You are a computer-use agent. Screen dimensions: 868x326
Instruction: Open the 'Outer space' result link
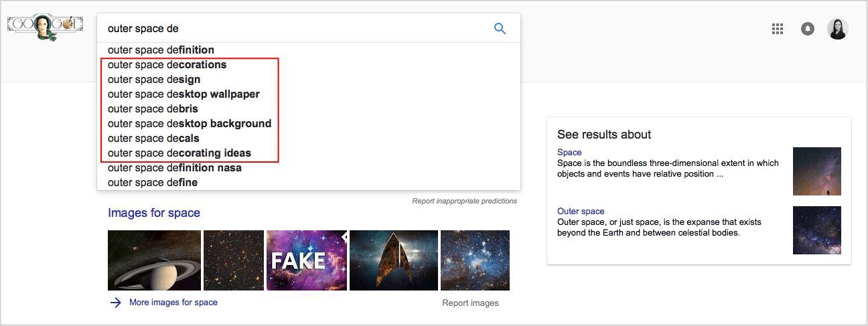tap(581, 212)
